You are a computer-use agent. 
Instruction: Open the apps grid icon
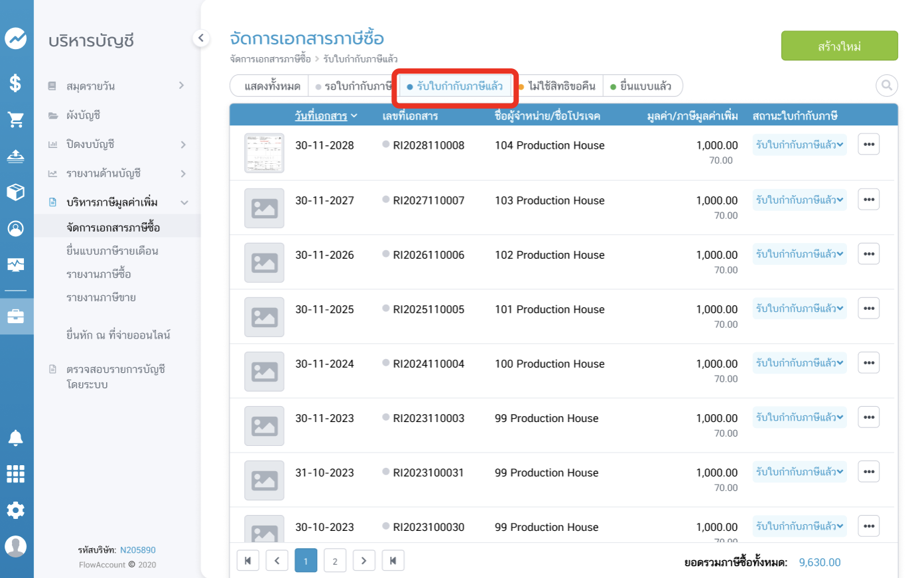pos(16,474)
